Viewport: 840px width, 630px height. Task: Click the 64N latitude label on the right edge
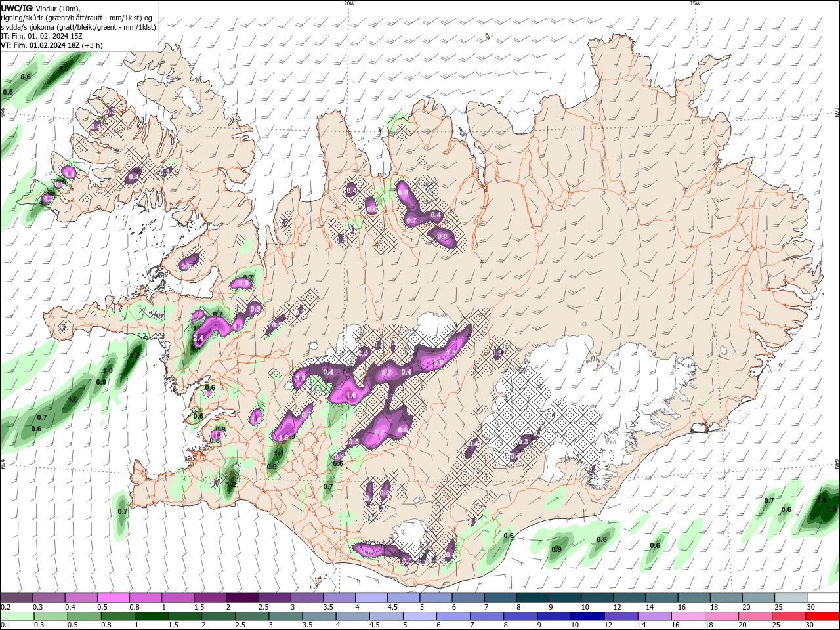point(837,464)
